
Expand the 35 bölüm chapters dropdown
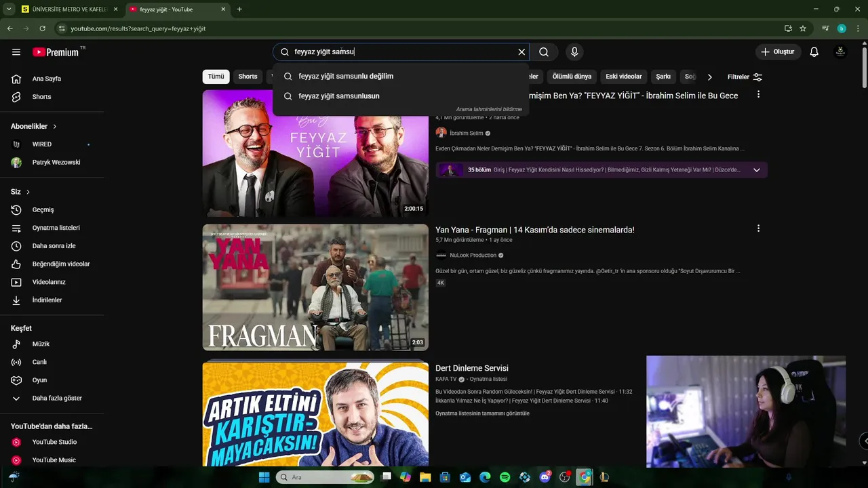(x=757, y=170)
